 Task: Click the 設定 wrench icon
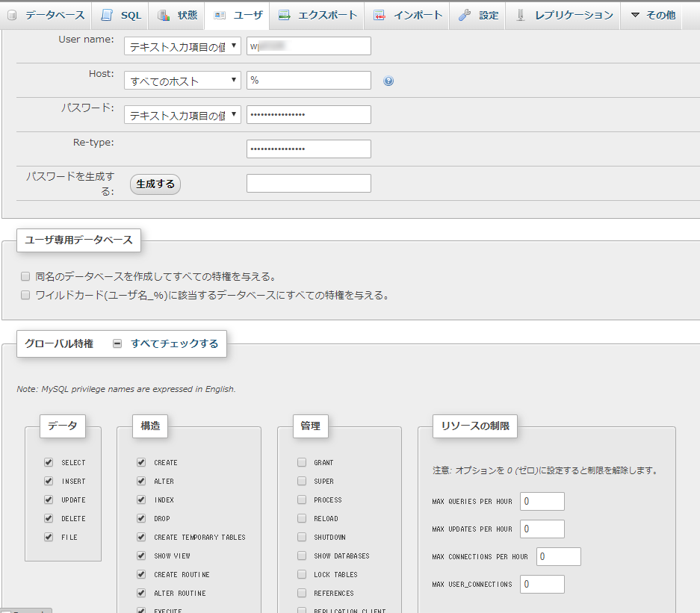[x=465, y=15]
